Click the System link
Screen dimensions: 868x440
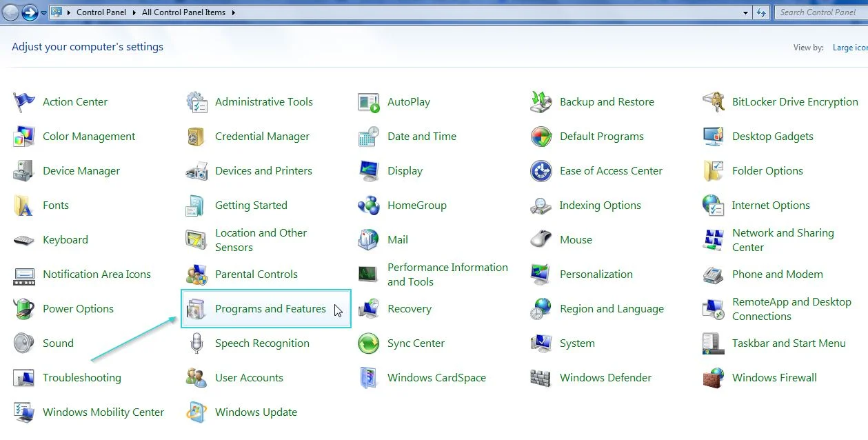click(x=577, y=343)
